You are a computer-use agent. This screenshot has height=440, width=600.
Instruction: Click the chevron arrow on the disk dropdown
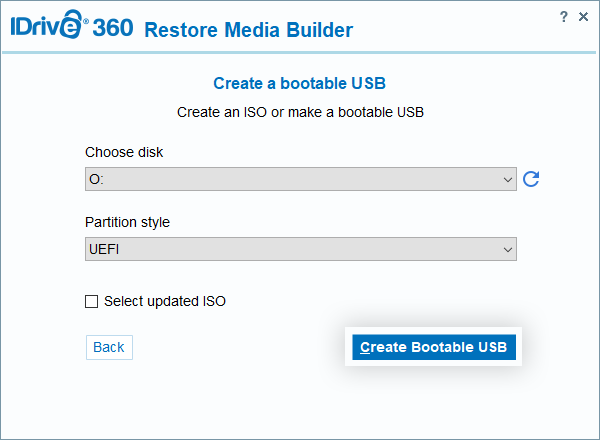[x=508, y=179]
